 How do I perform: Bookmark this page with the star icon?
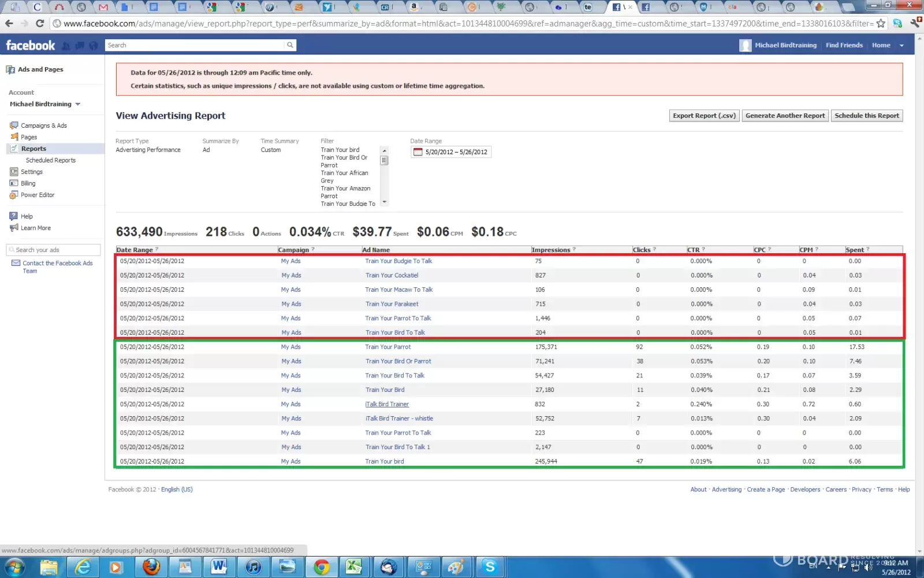(x=881, y=23)
